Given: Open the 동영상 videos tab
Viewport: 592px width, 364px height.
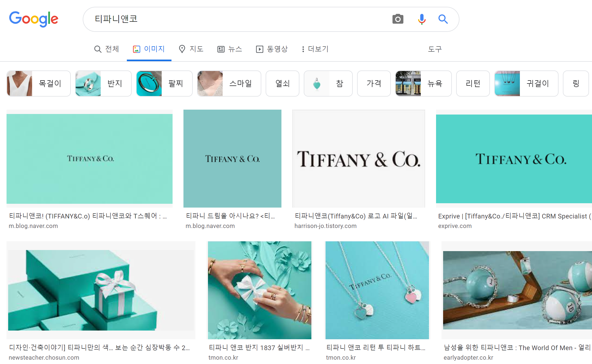Looking at the screenshot, I should click(272, 49).
